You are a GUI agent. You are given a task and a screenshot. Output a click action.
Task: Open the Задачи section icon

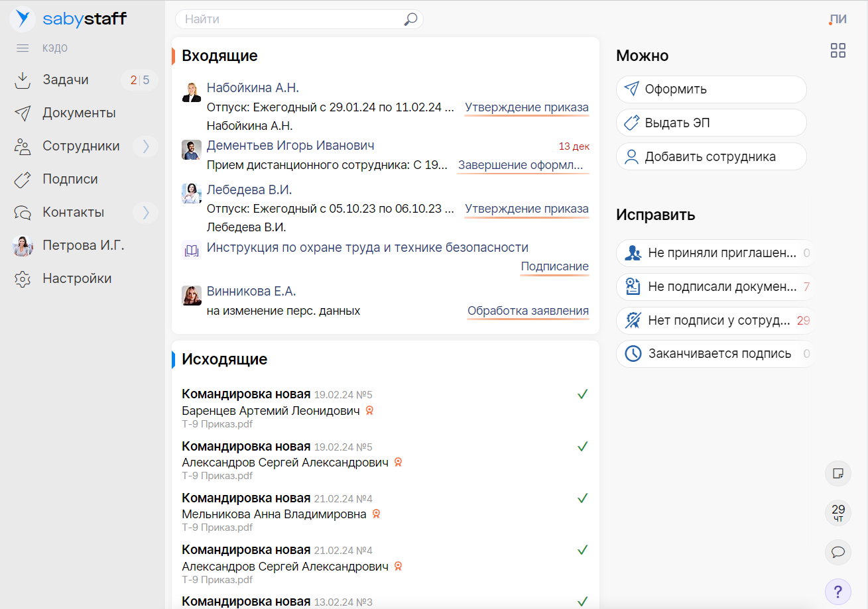pos(22,80)
